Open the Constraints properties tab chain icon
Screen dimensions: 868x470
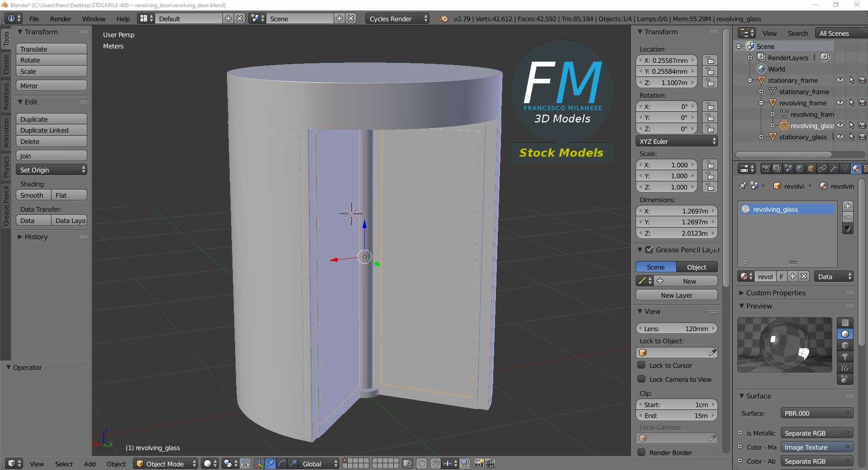click(x=822, y=169)
